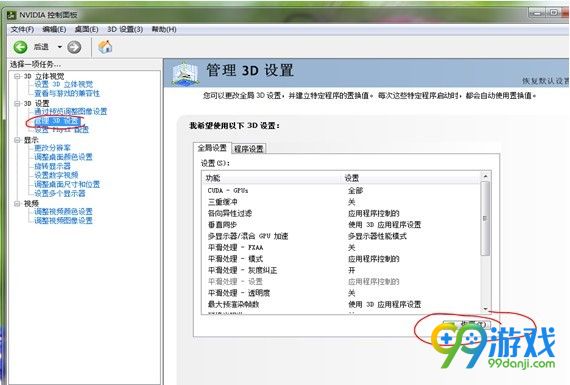Open the back-history dropdown arrow next to 后退

click(60, 47)
